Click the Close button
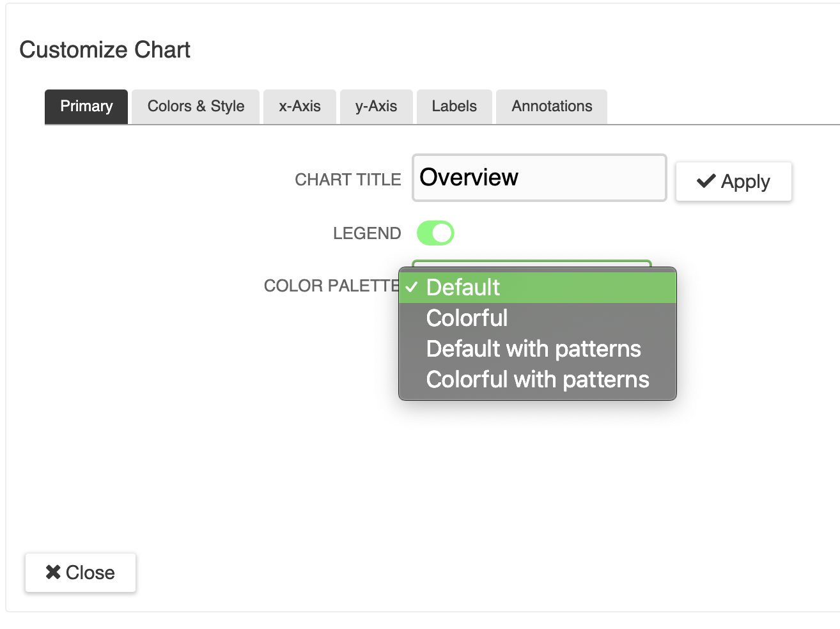The width and height of the screenshot is (840, 629). [x=81, y=572]
